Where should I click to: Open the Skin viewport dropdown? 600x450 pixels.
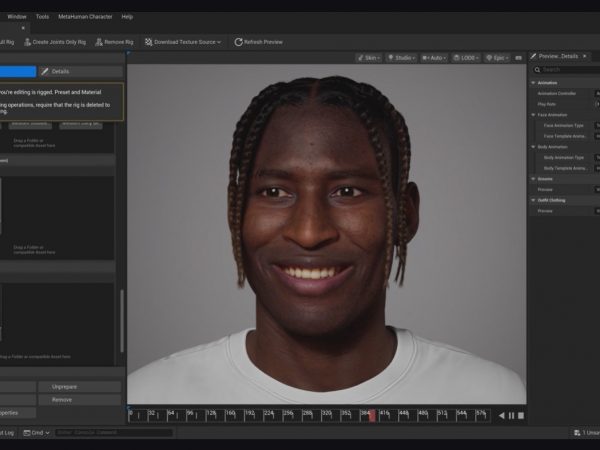click(368, 58)
